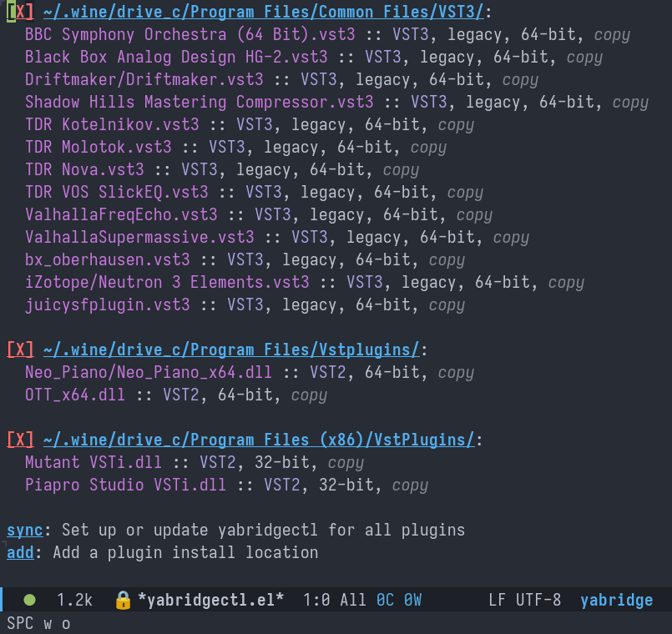672x634 pixels.
Task: Click the green buffer state dot
Action: [30, 600]
